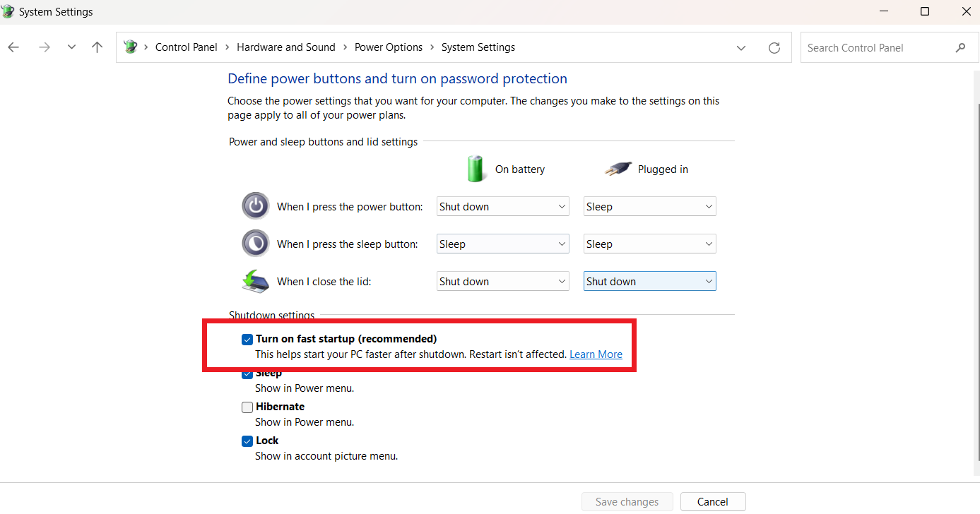Click the Up one level arrow
The image size is (980, 514).
(x=97, y=47)
